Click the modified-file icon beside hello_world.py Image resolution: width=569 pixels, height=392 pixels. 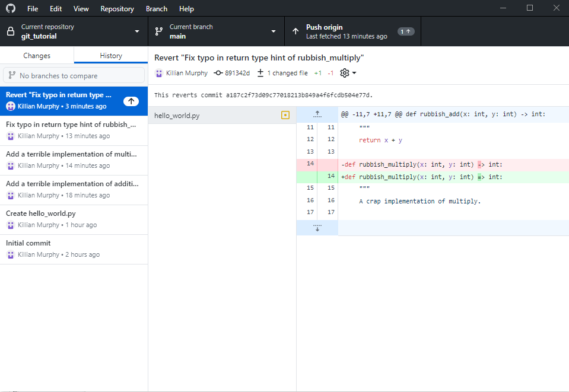point(285,115)
